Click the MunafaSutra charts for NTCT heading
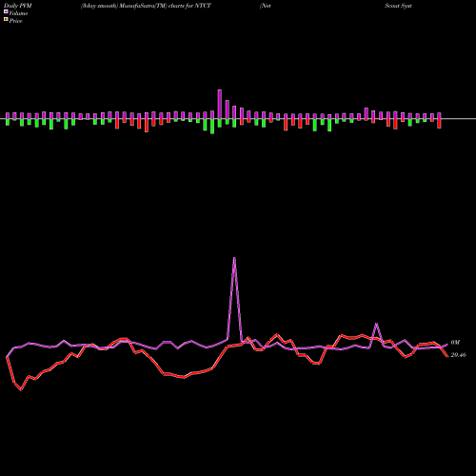476x476 pixels. click(x=146, y=6)
